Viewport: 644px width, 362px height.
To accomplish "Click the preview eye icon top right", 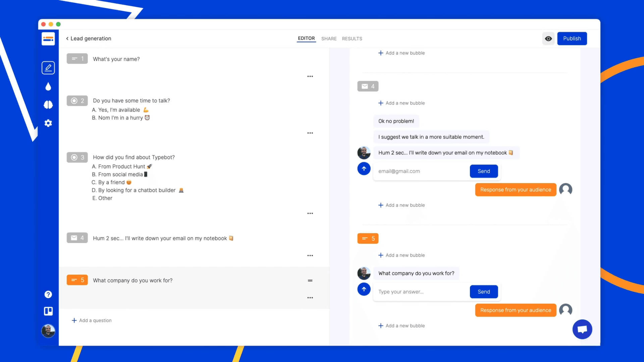I will pyautogui.click(x=548, y=39).
